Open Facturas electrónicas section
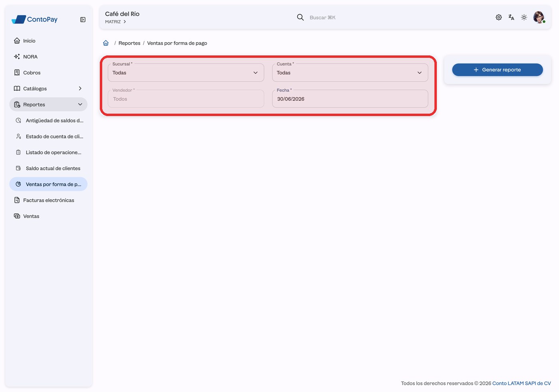 pos(48,200)
